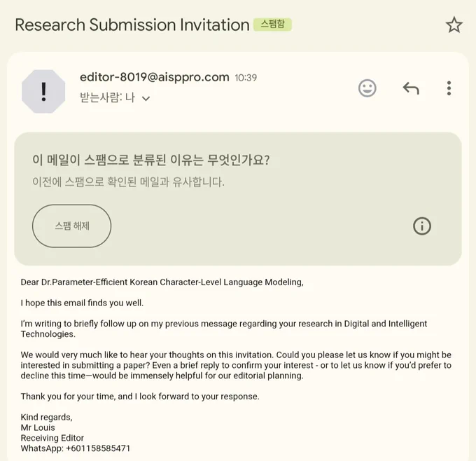
Task: Click the 'Dear Dr.Parameter-Efficient' greeting line
Action: tap(162, 282)
